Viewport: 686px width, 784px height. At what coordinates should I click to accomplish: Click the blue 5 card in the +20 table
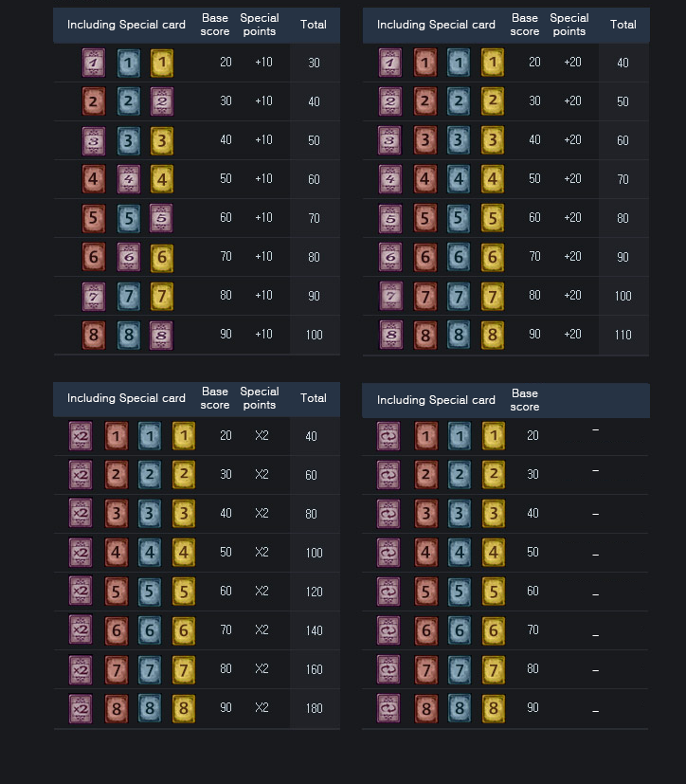tap(459, 218)
